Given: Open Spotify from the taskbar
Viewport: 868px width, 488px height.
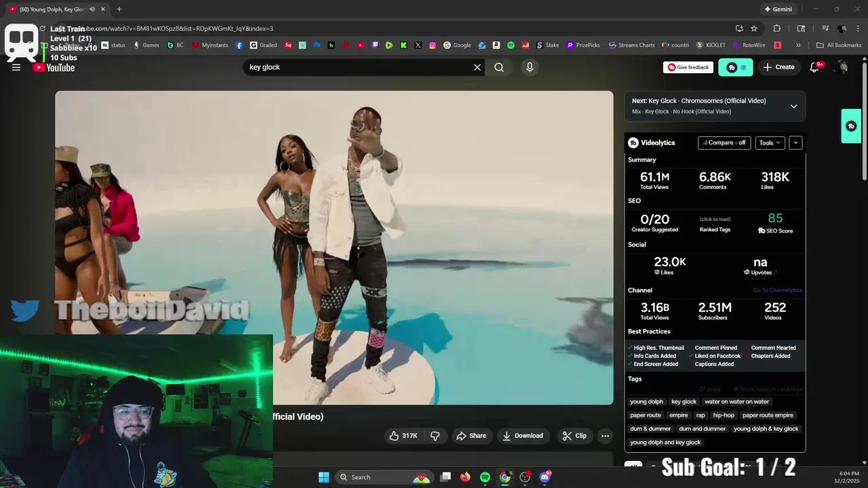Looking at the screenshot, I should [x=485, y=477].
